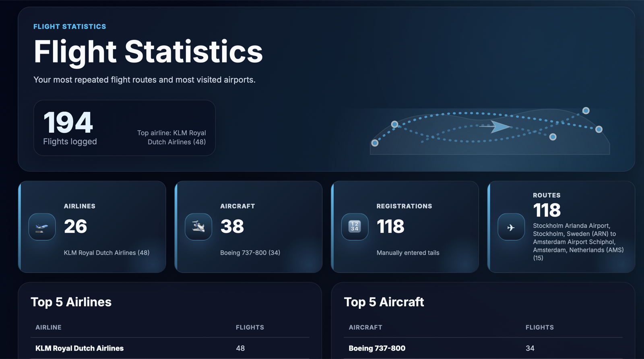Viewport: 644px width, 359px height.
Task: Click the 'Manually entered tails' caption
Action: click(x=408, y=253)
